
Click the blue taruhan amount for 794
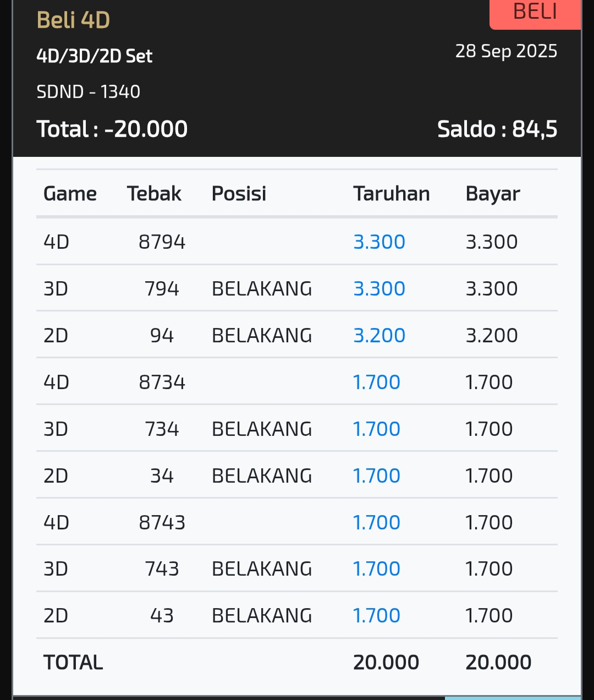pos(379,288)
